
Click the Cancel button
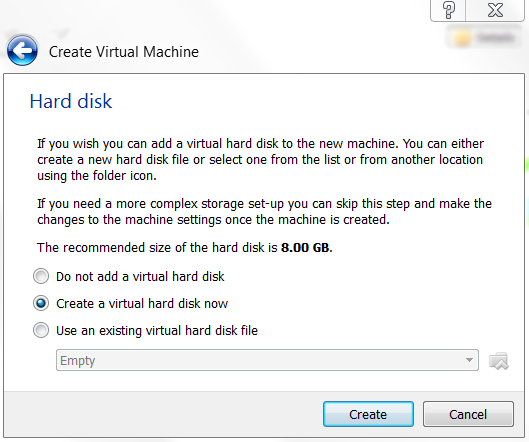(468, 414)
